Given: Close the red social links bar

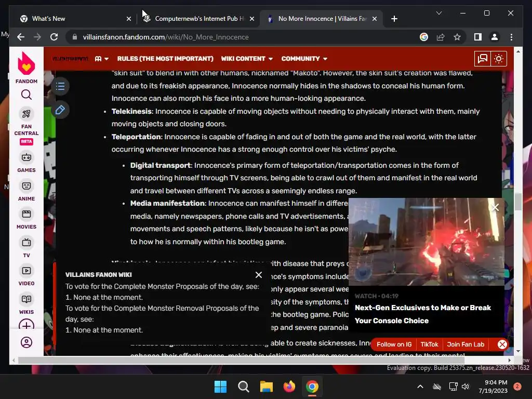Looking at the screenshot, I should coord(502,344).
